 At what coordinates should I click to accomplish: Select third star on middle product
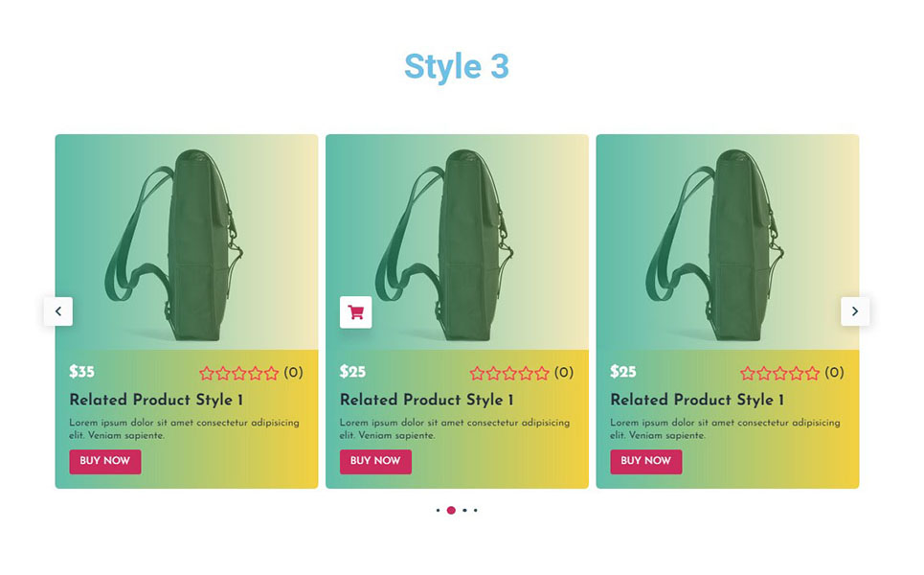click(509, 373)
